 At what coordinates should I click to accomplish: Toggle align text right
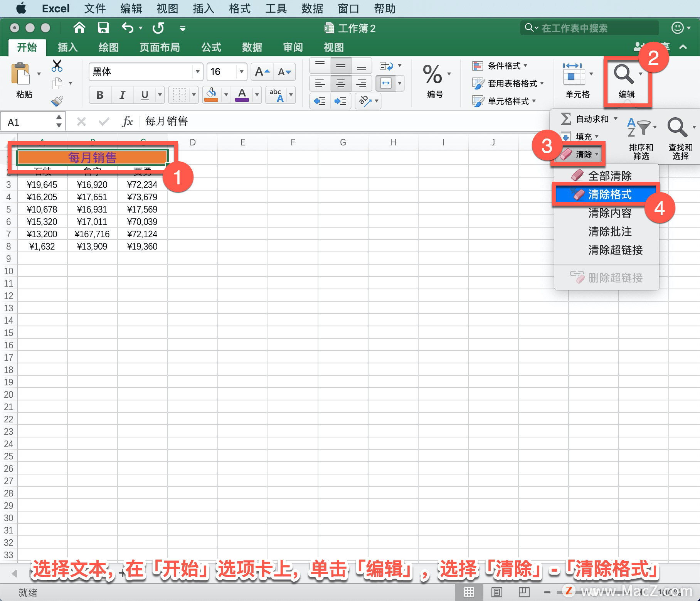click(x=361, y=83)
